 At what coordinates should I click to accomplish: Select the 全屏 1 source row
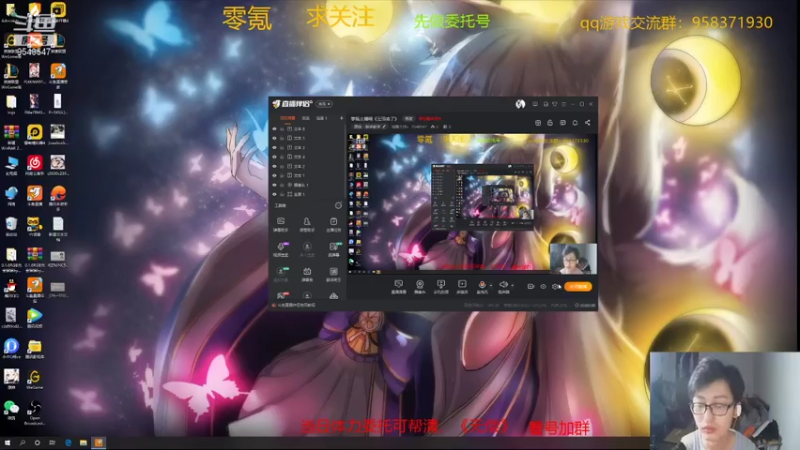[x=308, y=194]
